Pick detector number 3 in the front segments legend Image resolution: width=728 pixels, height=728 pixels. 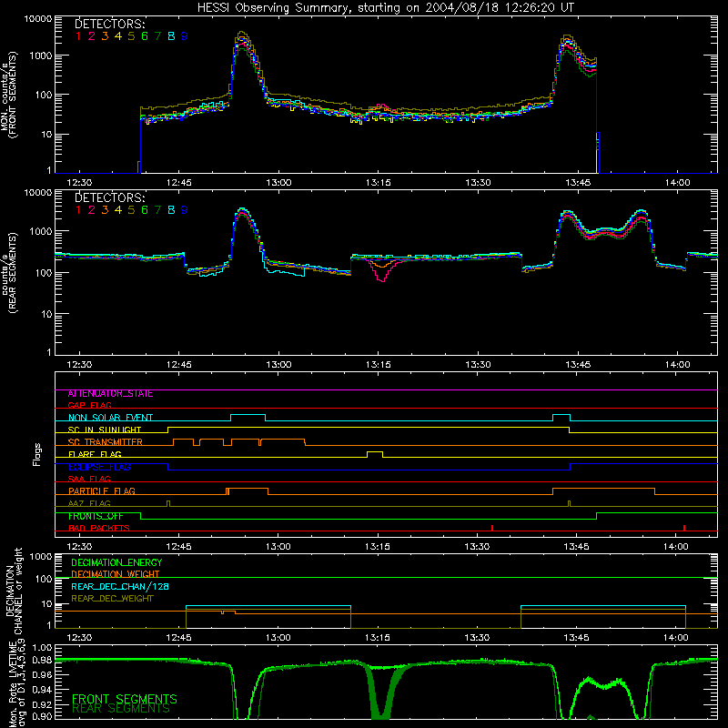tap(105, 36)
